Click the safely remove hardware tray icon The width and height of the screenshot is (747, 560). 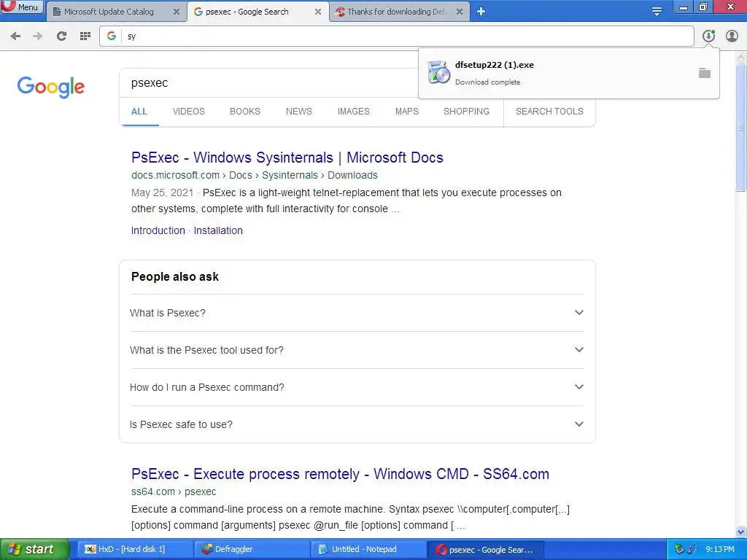pyautogui.click(x=679, y=549)
